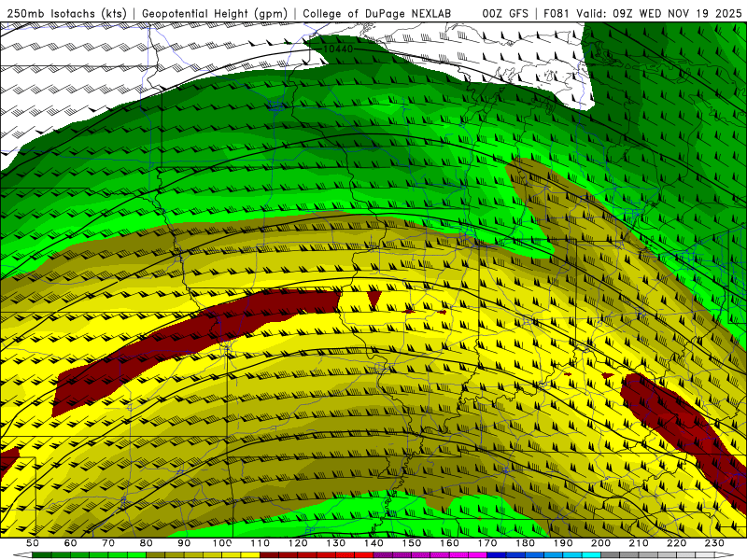747x560 pixels.
Task: Click the 150 label on the color scale
Action: click(412, 543)
